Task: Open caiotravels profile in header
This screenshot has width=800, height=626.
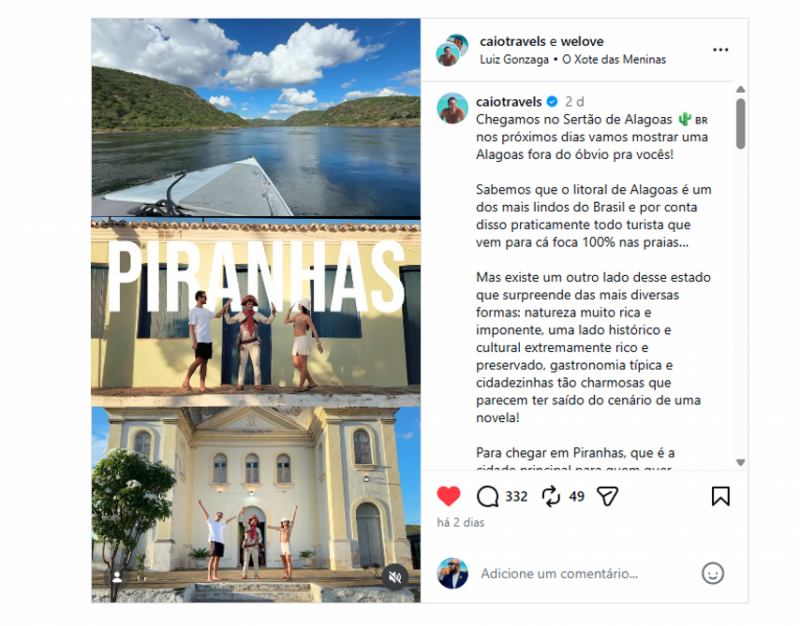Action: click(x=512, y=41)
